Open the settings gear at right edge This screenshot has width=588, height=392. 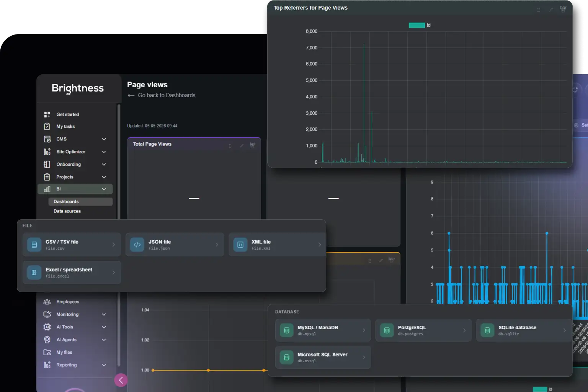576,125
